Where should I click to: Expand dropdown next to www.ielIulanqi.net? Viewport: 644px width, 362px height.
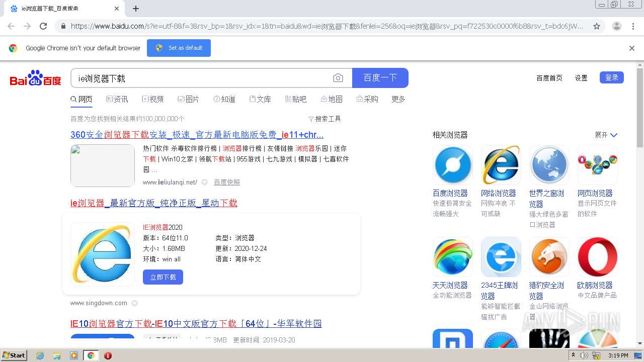pyautogui.click(x=204, y=183)
